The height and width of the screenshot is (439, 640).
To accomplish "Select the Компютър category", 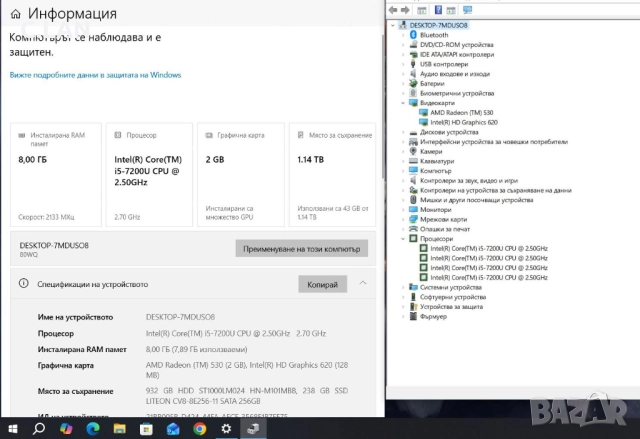I will point(436,171).
